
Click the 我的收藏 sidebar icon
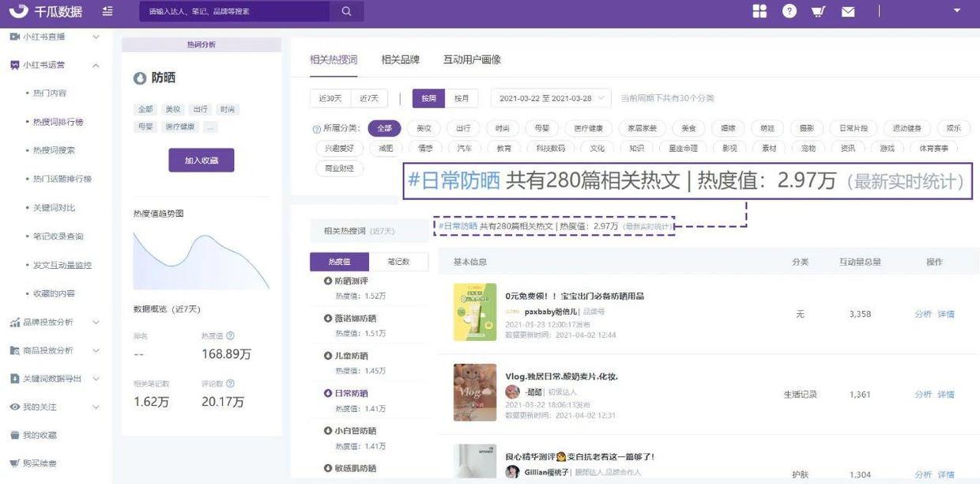[14, 435]
